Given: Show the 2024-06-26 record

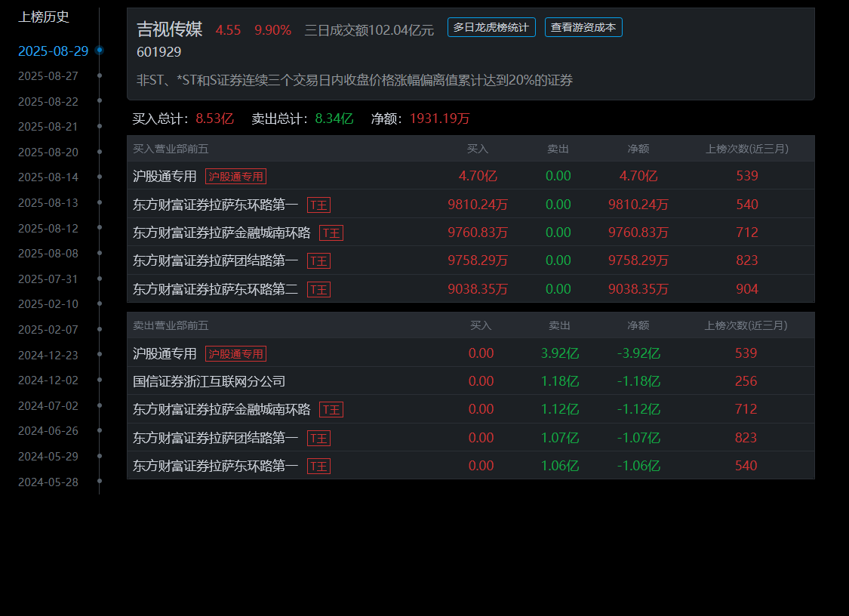Looking at the screenshot, I should tap(48, 431).
